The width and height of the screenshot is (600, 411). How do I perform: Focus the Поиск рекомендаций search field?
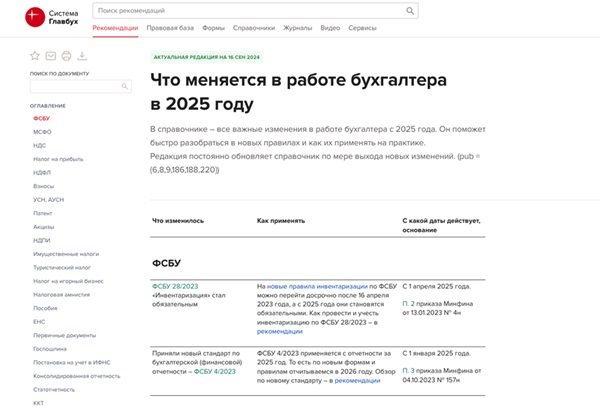(x=250, y=11)
